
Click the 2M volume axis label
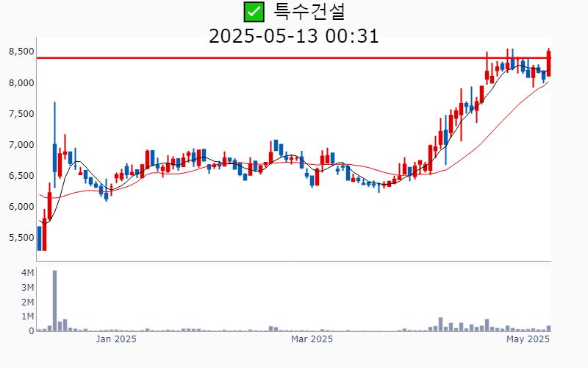28,302
